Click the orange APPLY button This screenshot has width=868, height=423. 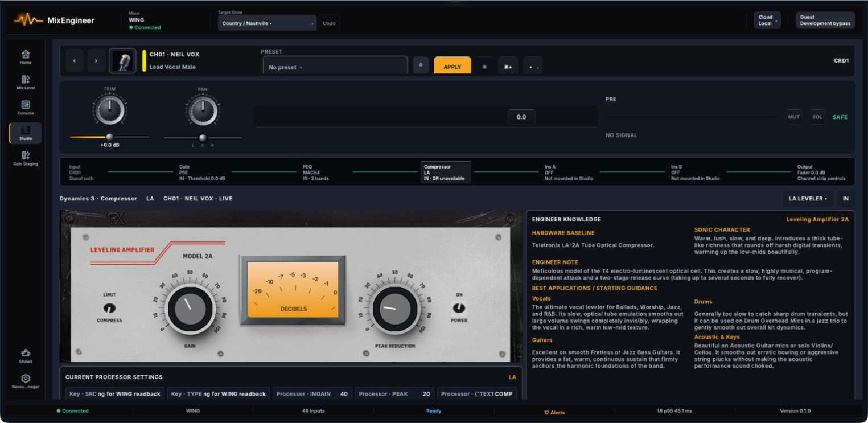452,65
